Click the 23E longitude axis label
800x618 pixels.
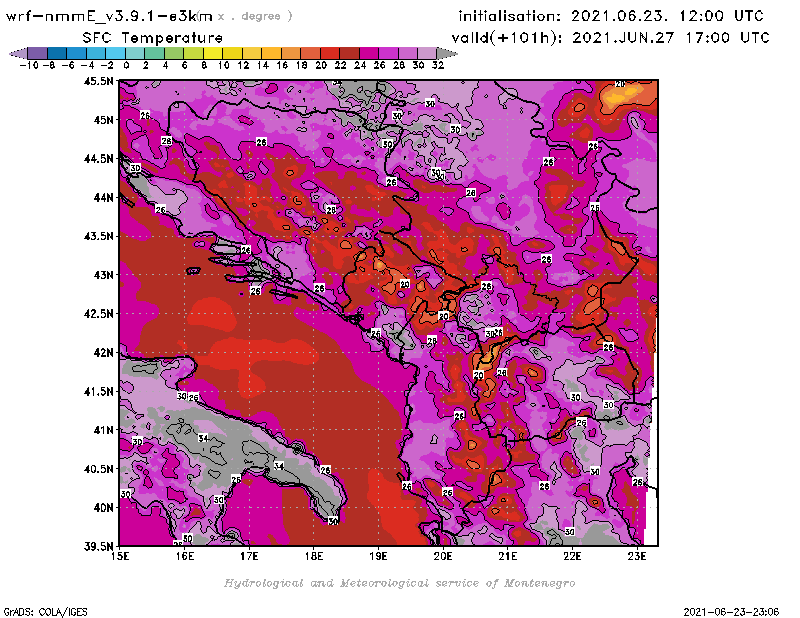pos(637,556)
